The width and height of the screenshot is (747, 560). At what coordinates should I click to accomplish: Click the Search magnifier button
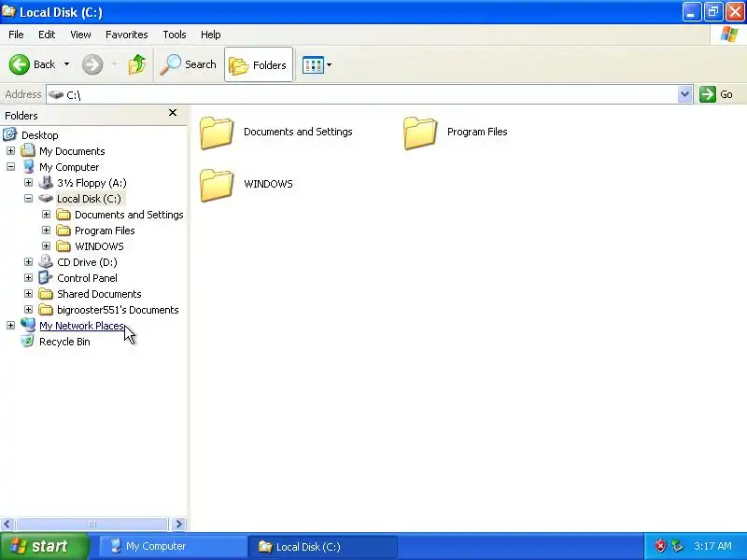[x=188, y=64]
